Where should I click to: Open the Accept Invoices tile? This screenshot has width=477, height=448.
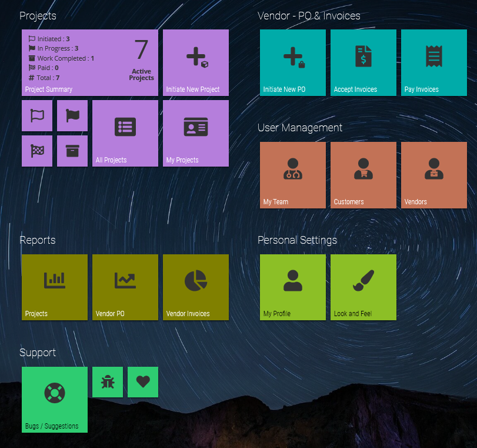[x=363, y=62]
